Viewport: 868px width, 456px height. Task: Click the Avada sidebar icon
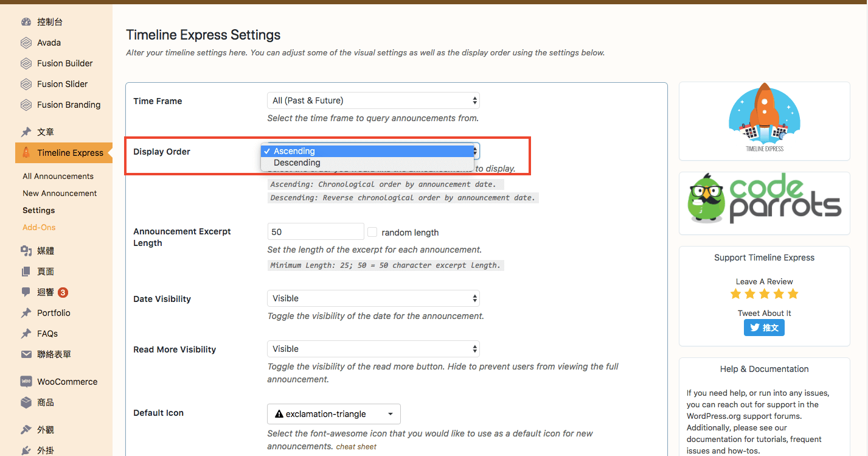26,43
